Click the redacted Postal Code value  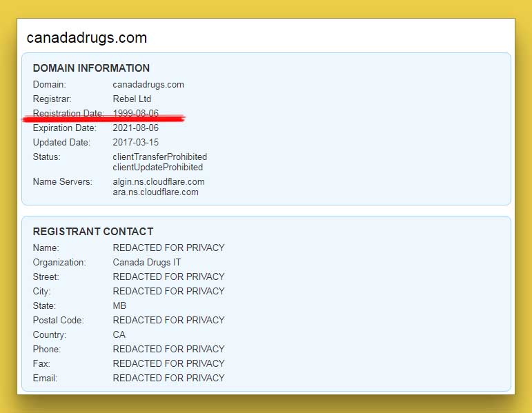[x=168, y=320]
